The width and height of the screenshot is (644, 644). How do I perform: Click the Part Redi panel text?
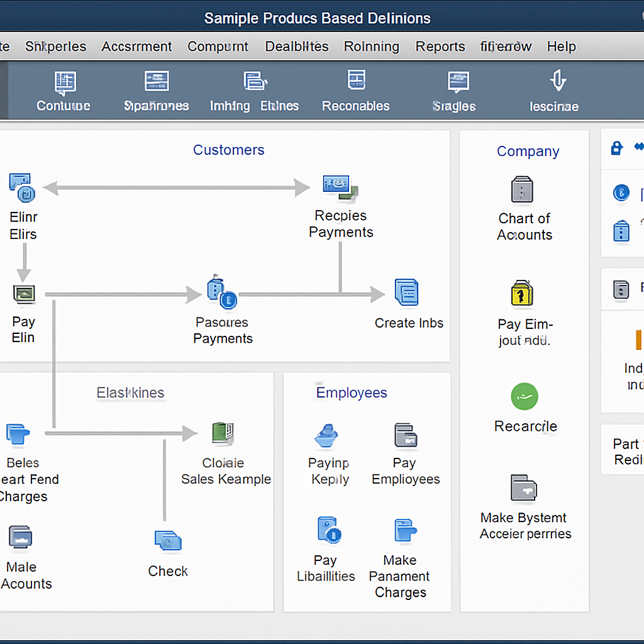click(628, 452)
